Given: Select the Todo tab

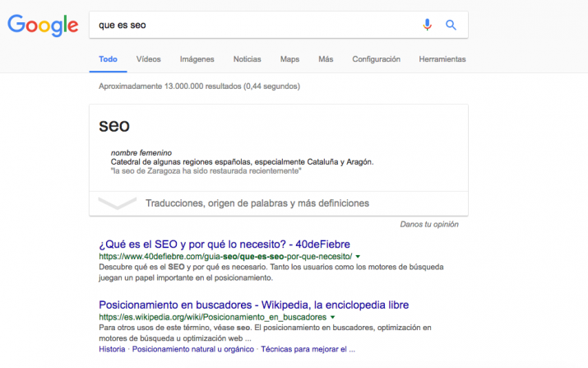Looking at the screenshot, I should click(108, 59).
